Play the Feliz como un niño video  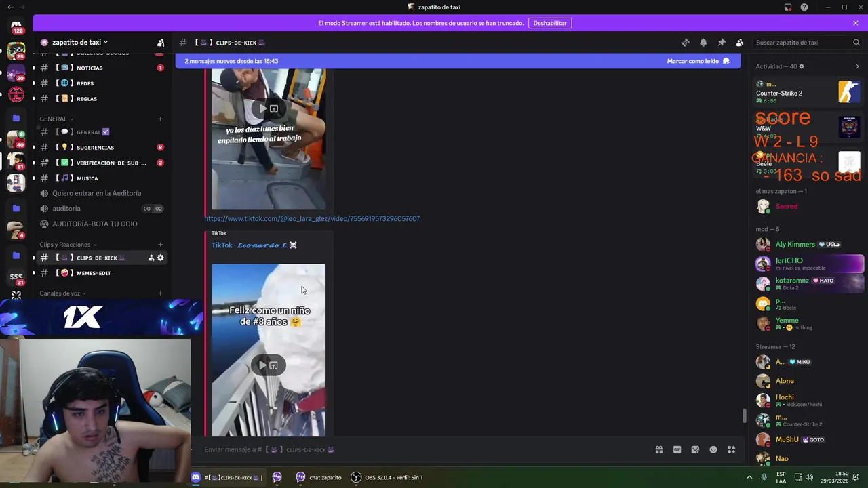pyautogui.click(x=262, y=365)
